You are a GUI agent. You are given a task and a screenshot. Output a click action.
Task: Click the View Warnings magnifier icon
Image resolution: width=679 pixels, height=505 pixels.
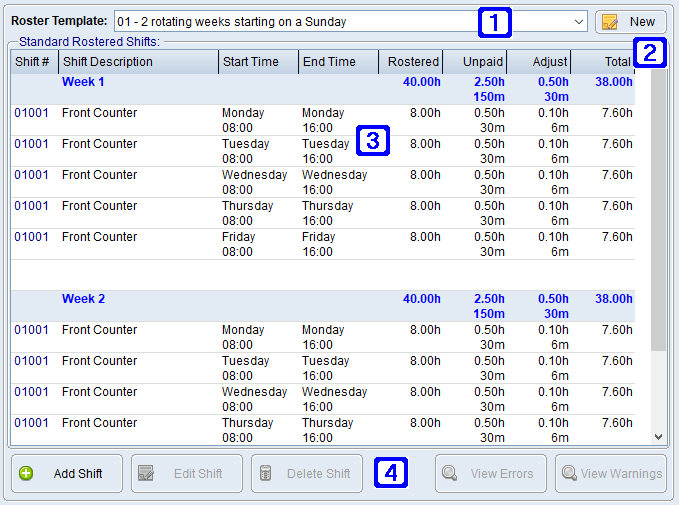(x=570, y=473)
